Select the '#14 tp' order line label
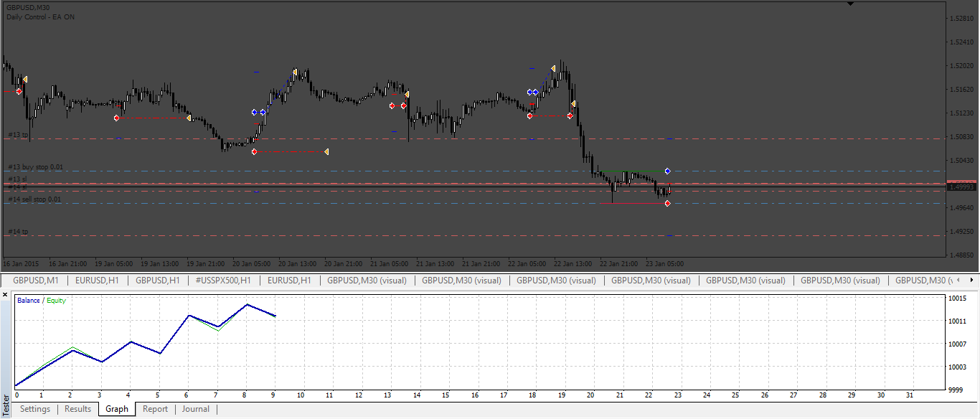 pyautogui.click(x=18, y=232)
